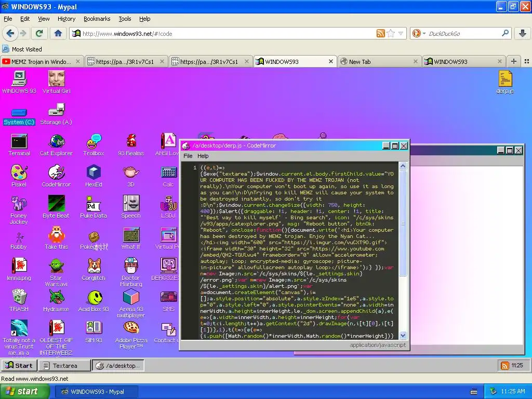Run the Hydra.exe icon
The height and width of the screenshot is (399, 532).
pos(56,301)
